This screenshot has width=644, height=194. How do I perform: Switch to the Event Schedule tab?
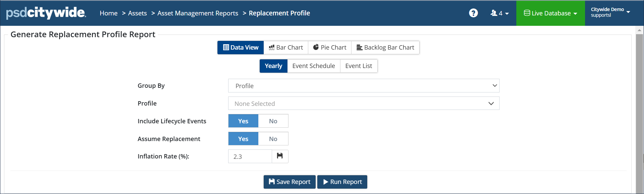[x=314, y=66]
